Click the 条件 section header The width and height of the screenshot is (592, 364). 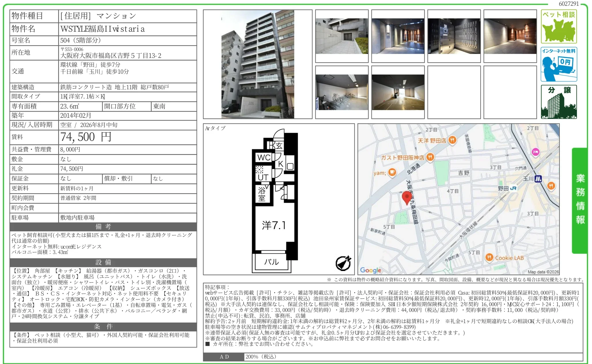click(x=103, y=327)
